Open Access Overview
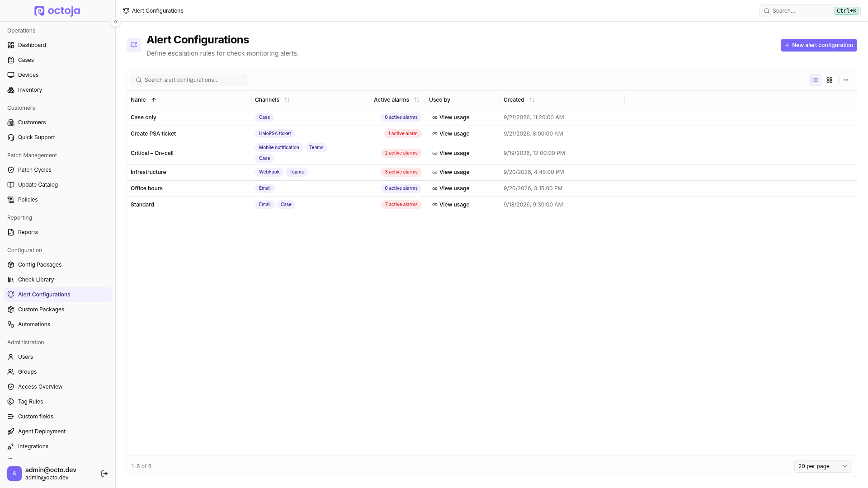868x488 pixels. pyautogui.click(x=57, y=387)
